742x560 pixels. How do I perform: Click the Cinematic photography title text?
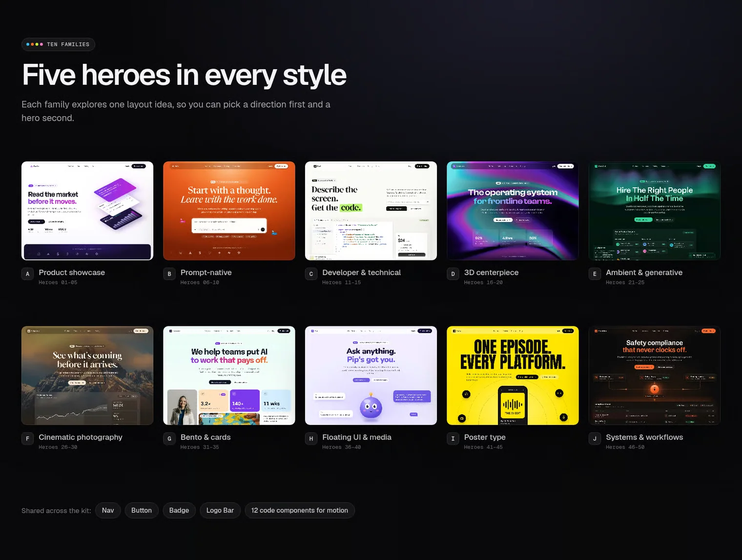click(x=81, y=437)
